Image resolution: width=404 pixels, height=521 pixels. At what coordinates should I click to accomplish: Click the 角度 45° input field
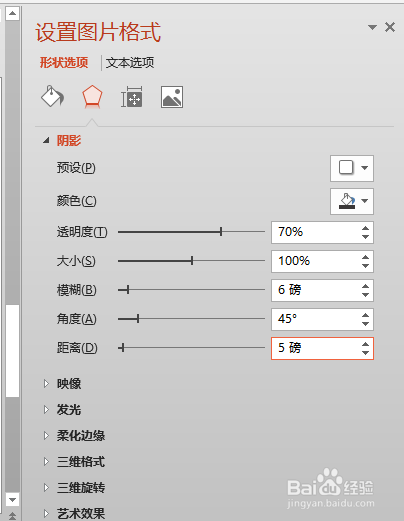tap(316, 319)
